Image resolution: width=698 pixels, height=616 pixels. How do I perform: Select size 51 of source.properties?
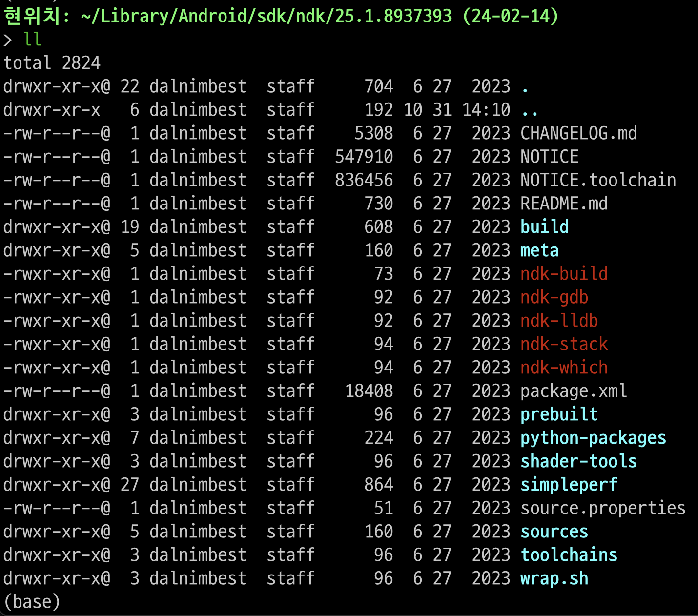383,508
